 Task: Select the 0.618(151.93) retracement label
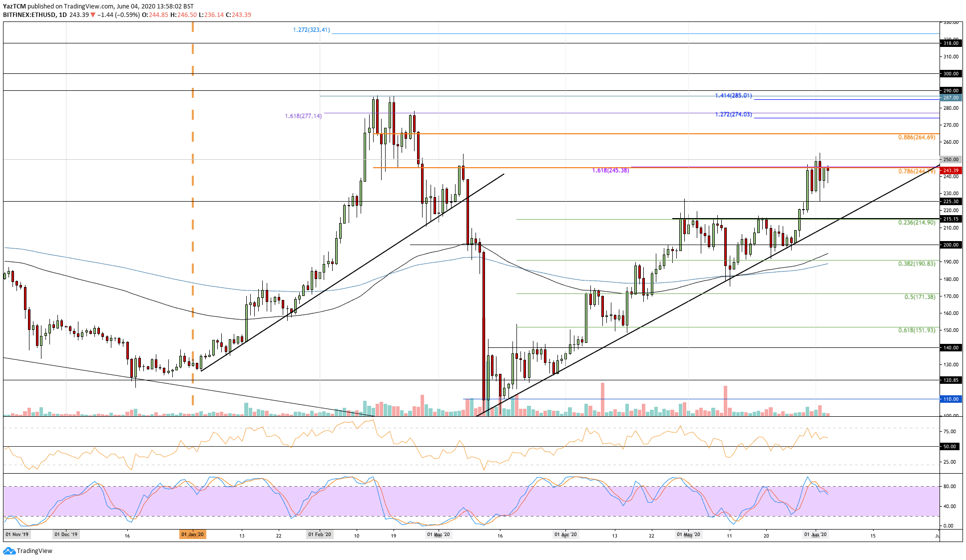[x=917, y=330]
